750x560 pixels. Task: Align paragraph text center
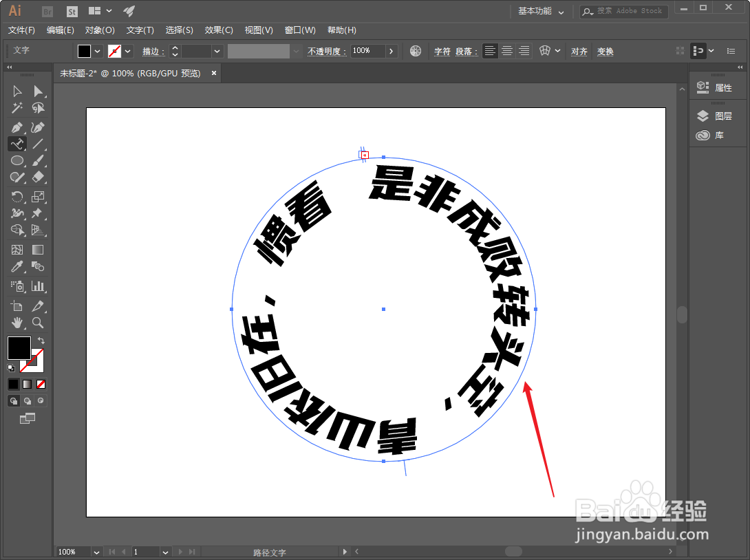(507, 51)
